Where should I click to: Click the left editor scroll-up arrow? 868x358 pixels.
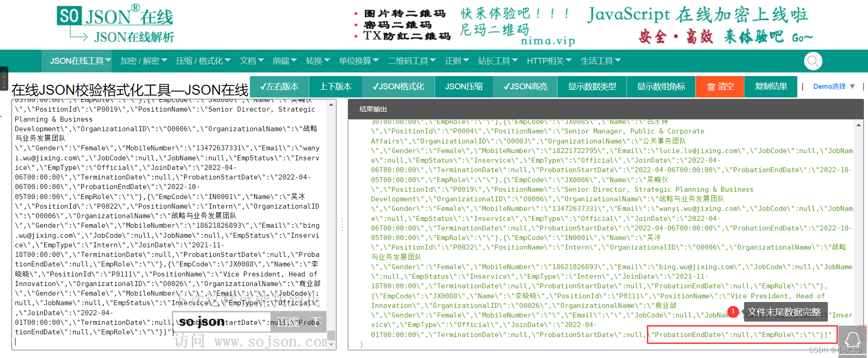point(331,105)
